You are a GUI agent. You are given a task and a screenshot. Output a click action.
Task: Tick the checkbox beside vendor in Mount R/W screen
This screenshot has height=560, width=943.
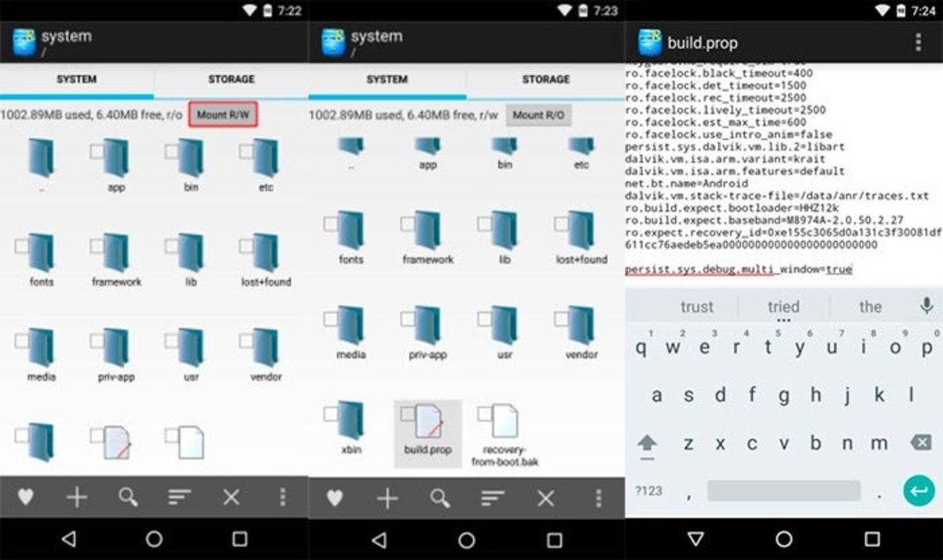point(246,341)
